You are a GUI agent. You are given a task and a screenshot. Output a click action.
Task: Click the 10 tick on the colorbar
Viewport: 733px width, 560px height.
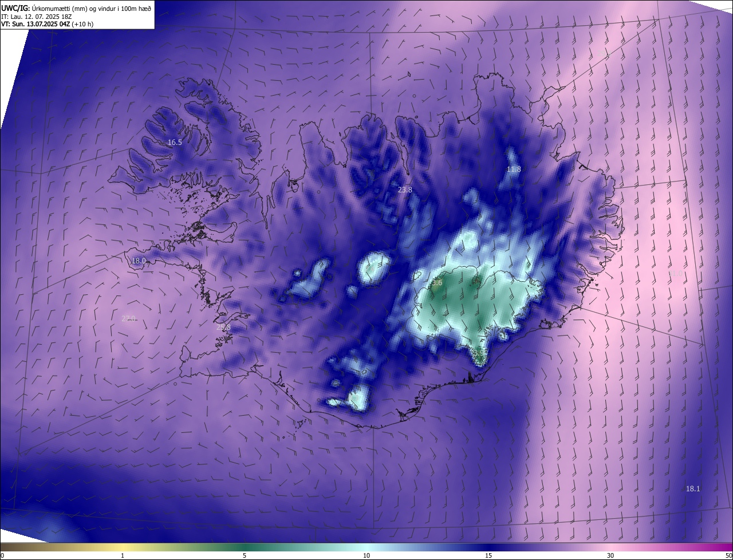pyautogui.click(x=366, y=555)
